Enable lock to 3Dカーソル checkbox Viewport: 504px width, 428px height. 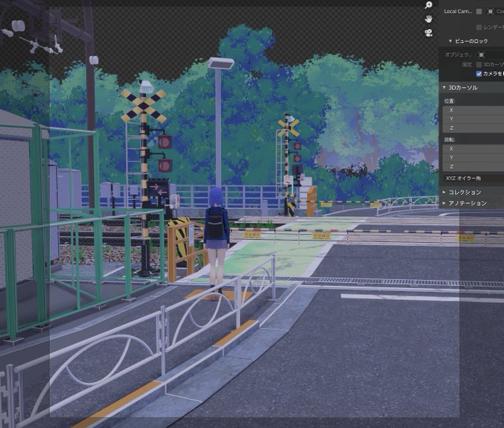point(479,65)
